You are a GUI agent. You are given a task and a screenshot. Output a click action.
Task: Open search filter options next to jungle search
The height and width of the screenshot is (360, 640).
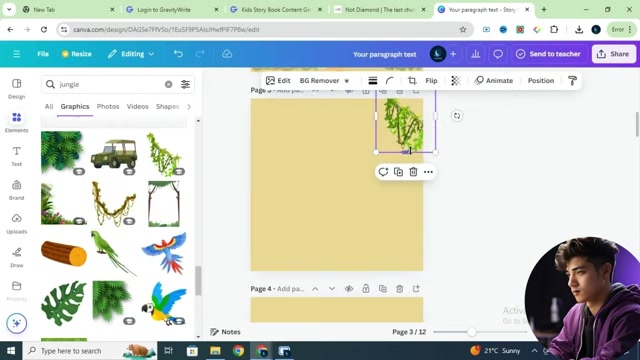pyautogui.click(x=185, y=84)
